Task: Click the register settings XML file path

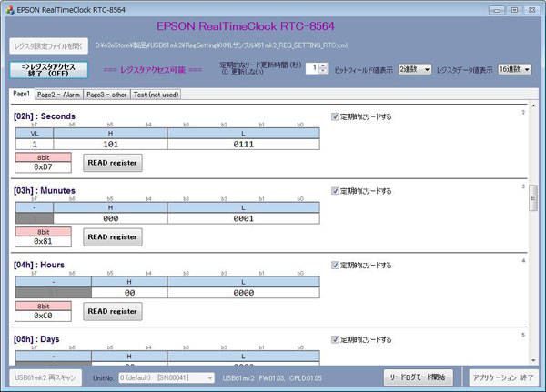Action: point(221,45)
